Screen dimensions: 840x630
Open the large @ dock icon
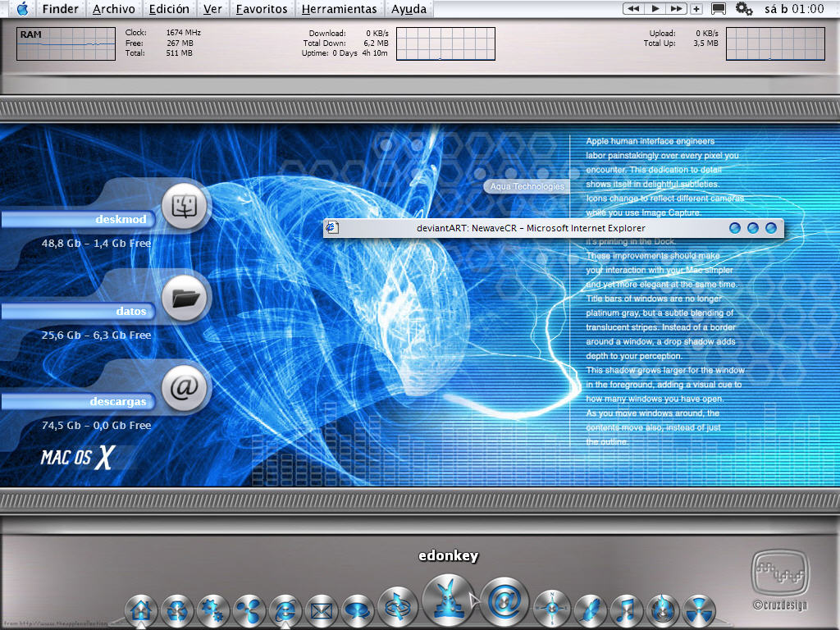(504, 601)
